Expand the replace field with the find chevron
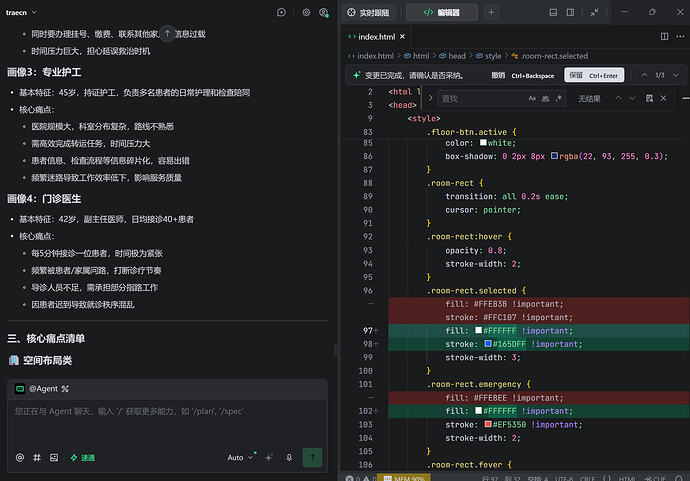The image size is (690, 481). click(x=431, y=98)
